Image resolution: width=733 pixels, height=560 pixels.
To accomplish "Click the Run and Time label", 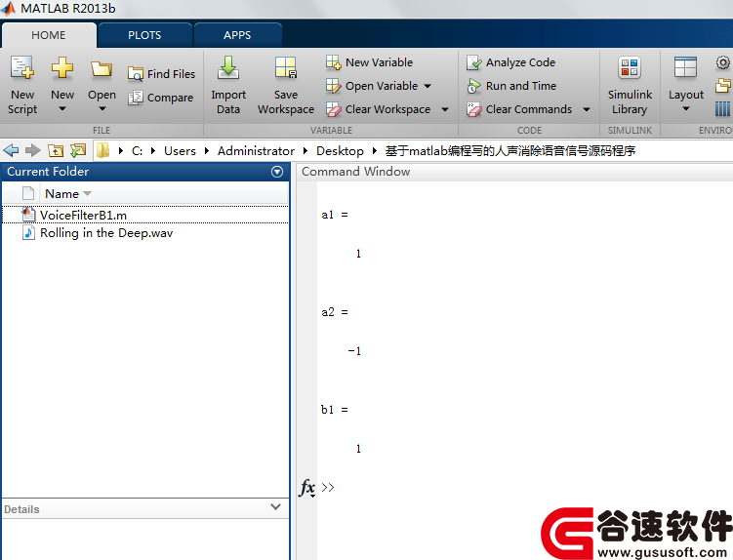I will click(521, 86).
